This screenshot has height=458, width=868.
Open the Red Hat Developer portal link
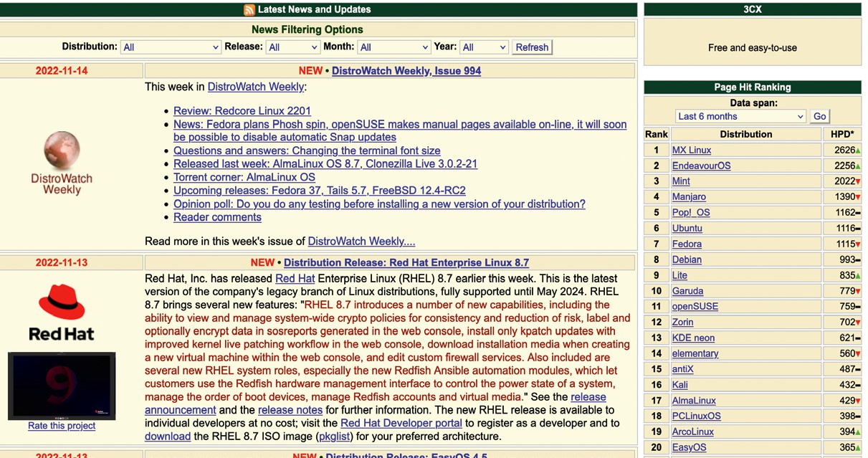click(401, 423)
